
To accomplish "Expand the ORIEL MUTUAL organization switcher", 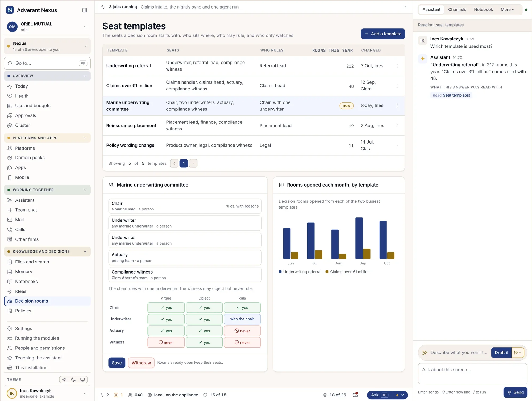I will (47, 27).
